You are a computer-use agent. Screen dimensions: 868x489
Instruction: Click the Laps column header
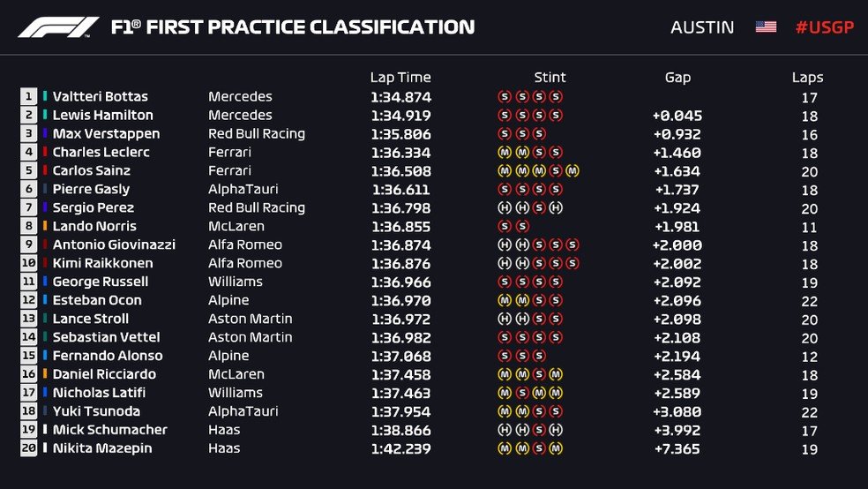808,78
